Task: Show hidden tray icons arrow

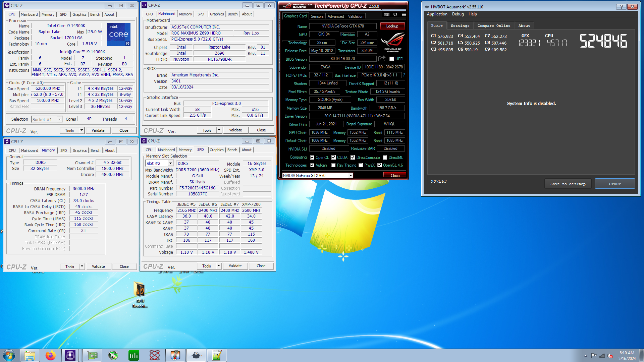Action: click(586, 356)
